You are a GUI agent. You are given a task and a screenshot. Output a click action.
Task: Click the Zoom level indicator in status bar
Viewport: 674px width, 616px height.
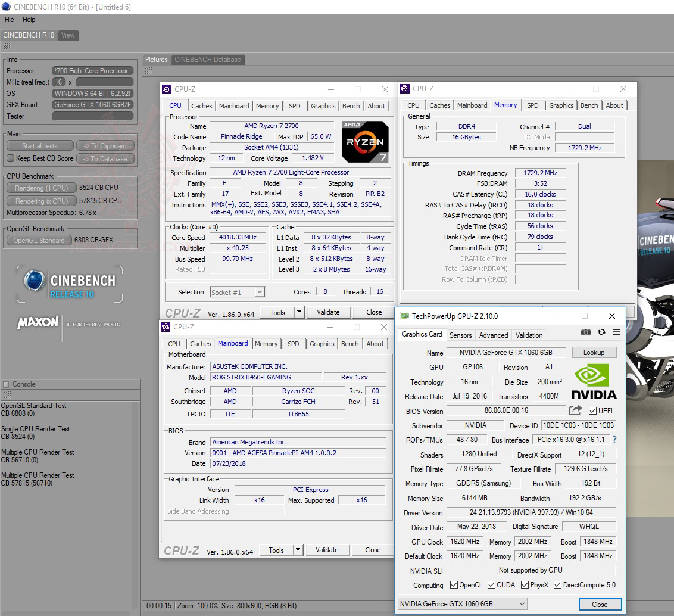pos(192,605)
